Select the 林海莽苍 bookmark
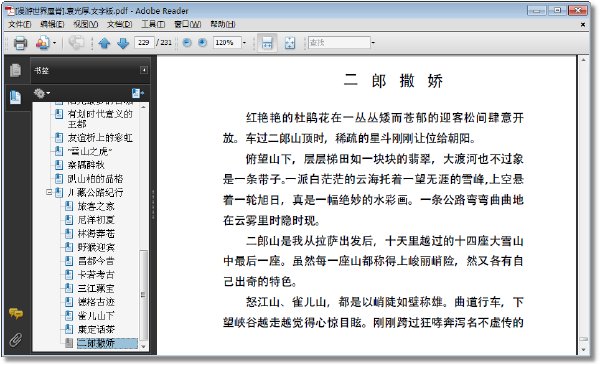The image size is (600, 366). tap(96, 234)
